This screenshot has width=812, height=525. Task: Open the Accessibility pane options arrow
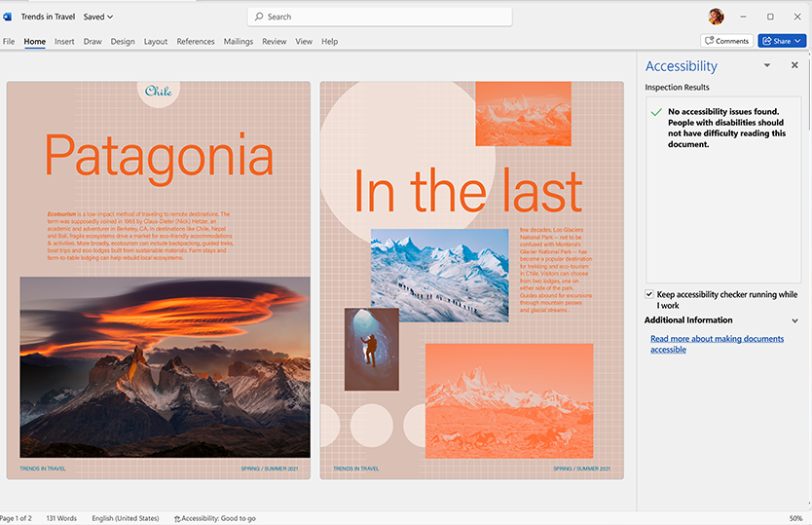pyautogui.click(x=766, y=65)
